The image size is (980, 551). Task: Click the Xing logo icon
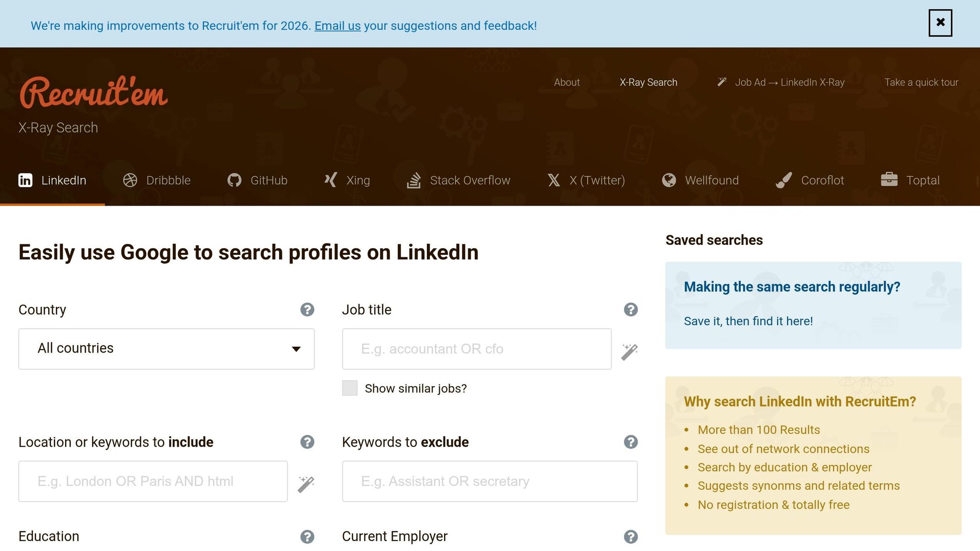pos(331,180)
